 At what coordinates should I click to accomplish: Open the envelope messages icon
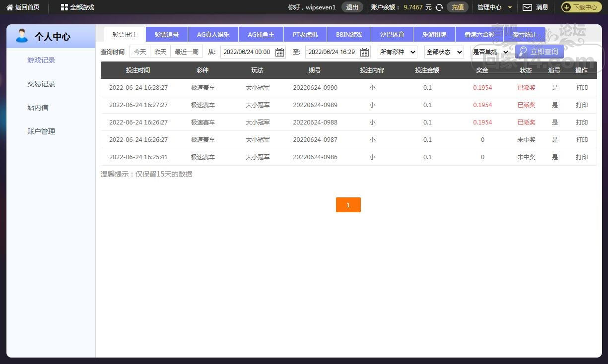coord(527,7)
